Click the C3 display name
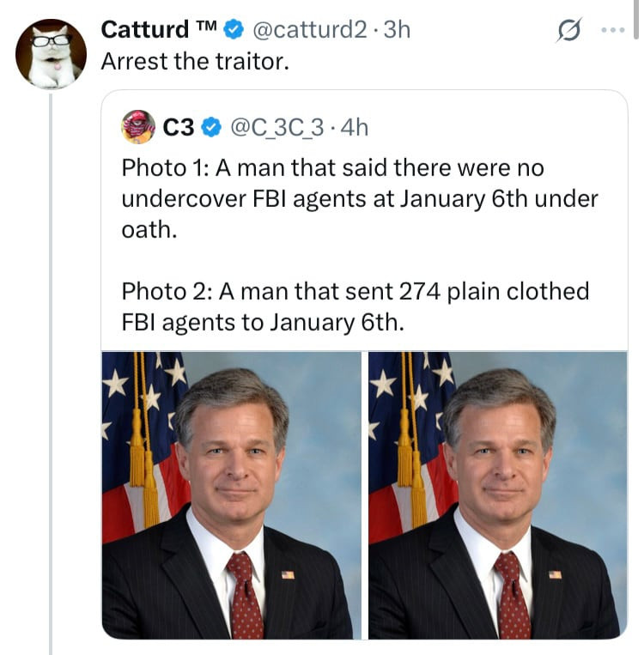This screenshot has height=655, width=644. click(x=179, y=128)
